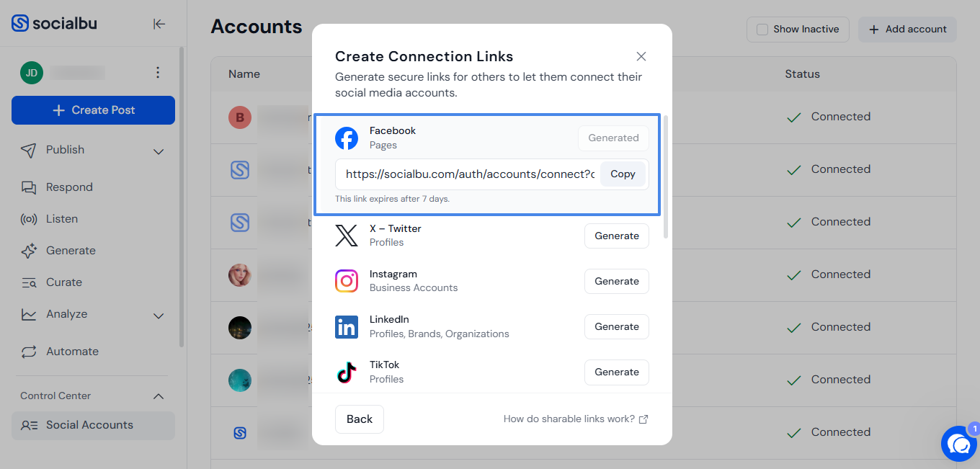Collapse the Control Center section
The width and height of the screenshot is (980, 469).
(159, 396)
